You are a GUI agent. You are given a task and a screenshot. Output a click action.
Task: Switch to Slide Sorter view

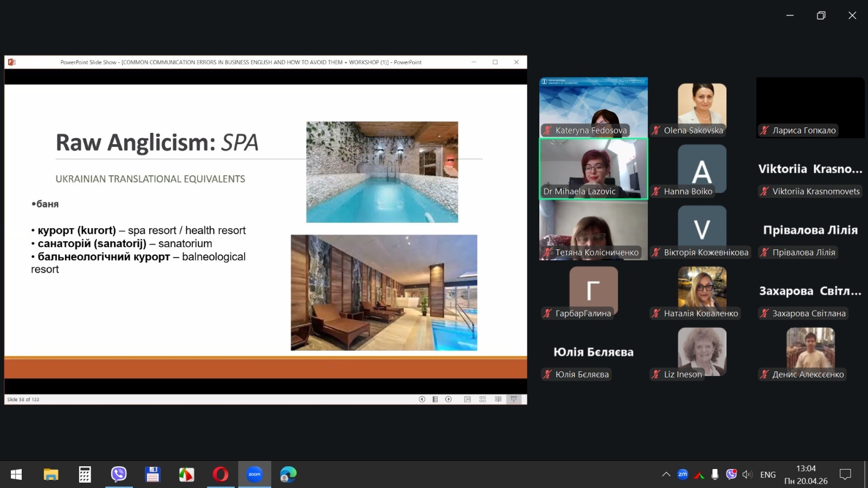point(482,399)
